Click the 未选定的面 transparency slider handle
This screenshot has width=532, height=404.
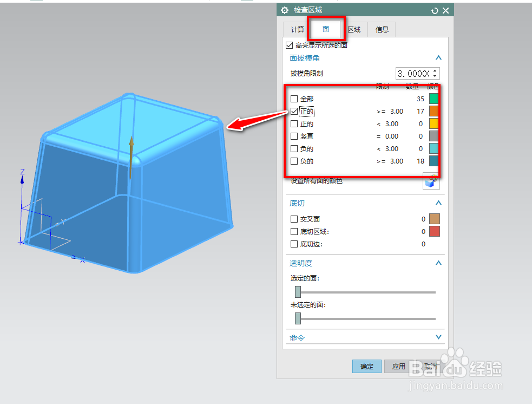coord(298,318)
